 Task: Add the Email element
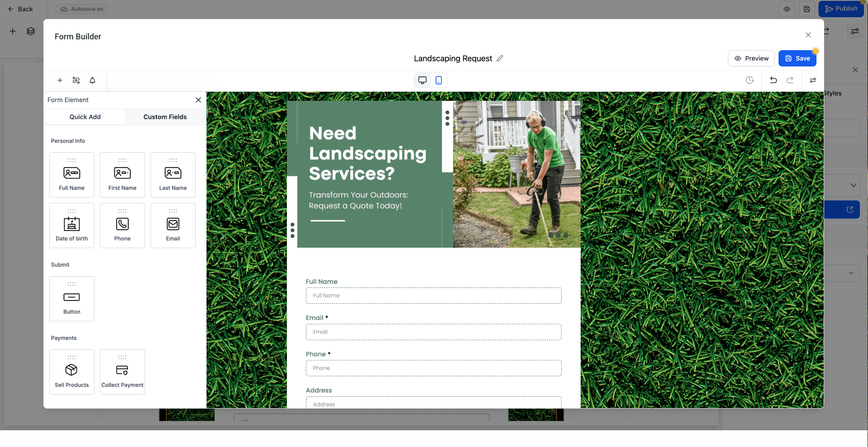point(173,226)
